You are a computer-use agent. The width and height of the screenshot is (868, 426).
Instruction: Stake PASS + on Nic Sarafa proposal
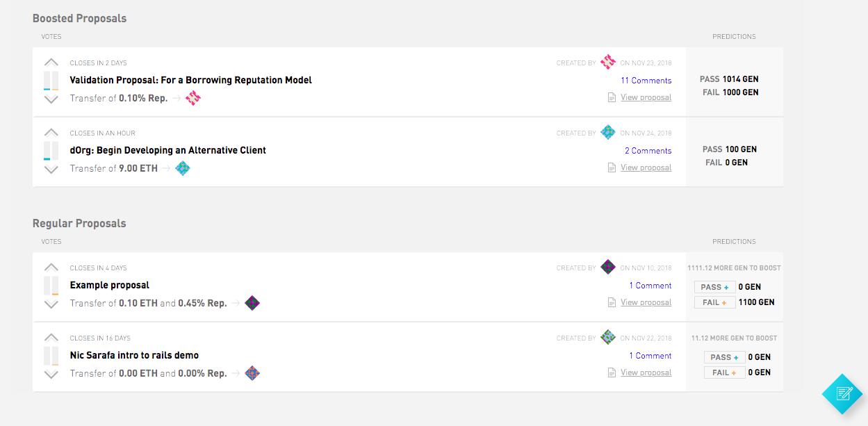tap(725, 357)
